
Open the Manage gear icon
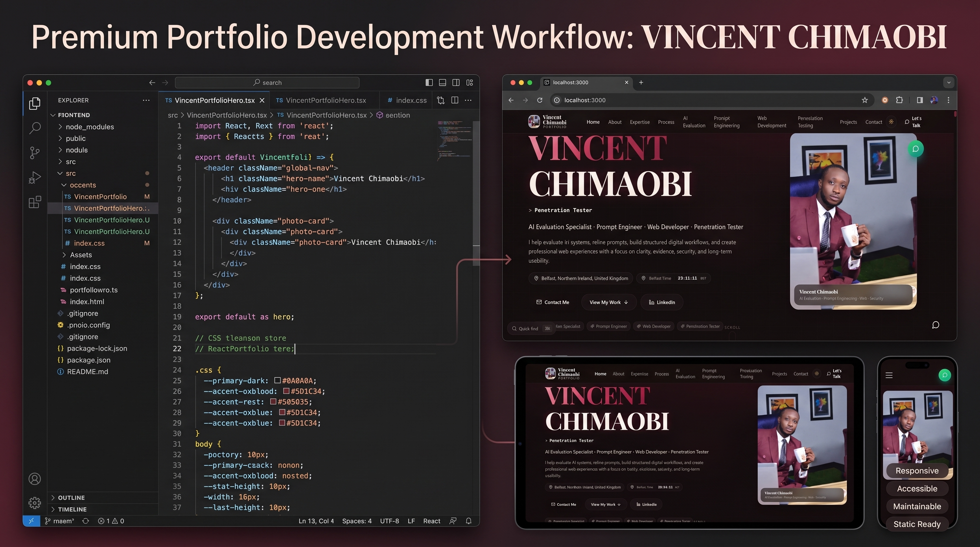(35, 503)
